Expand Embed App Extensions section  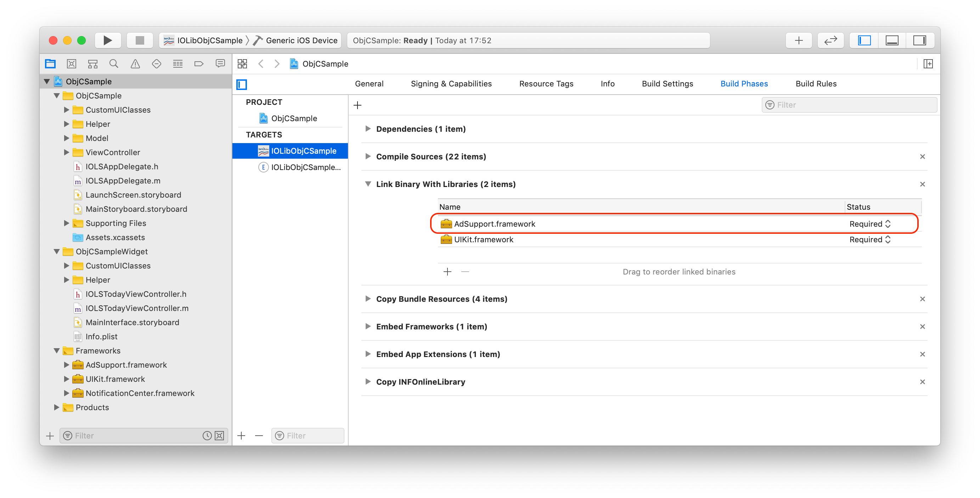(x=367, y=354)
